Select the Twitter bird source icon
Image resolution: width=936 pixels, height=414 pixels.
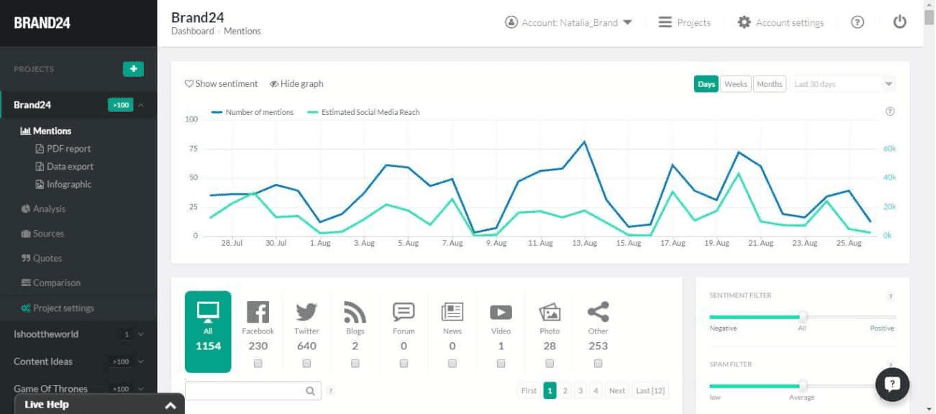pyautogui.click(x=306, y=312)
